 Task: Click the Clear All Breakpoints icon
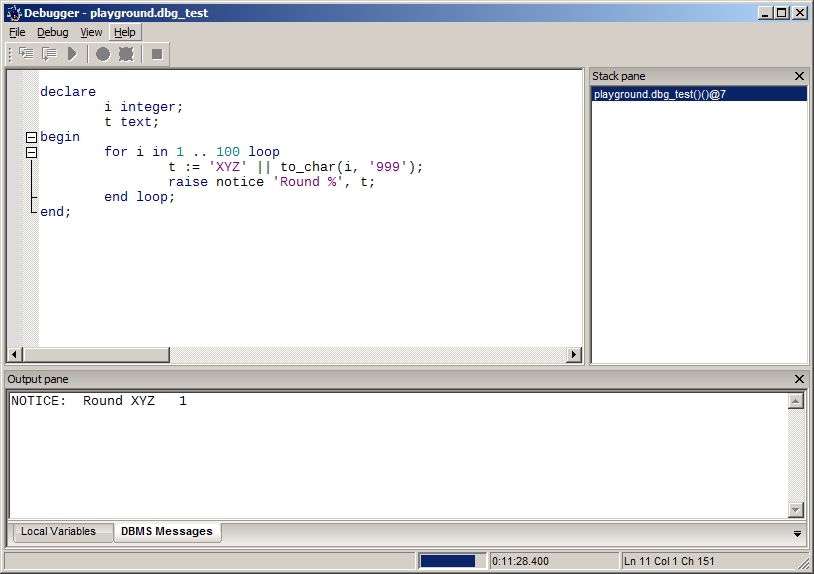click(126, 54)
